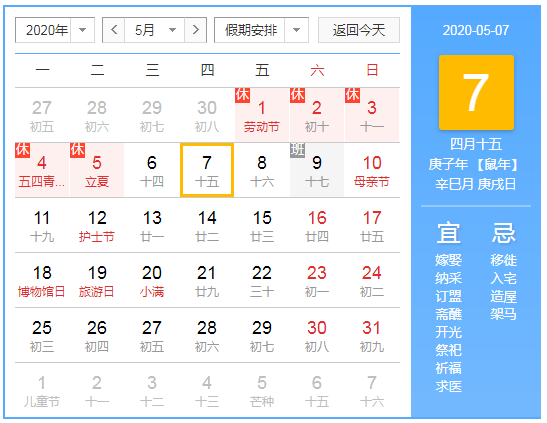Image resolution: width=547 pixels, height=423 pixels.
Task: Select May 11 十九
Action: tap(42, 225)
